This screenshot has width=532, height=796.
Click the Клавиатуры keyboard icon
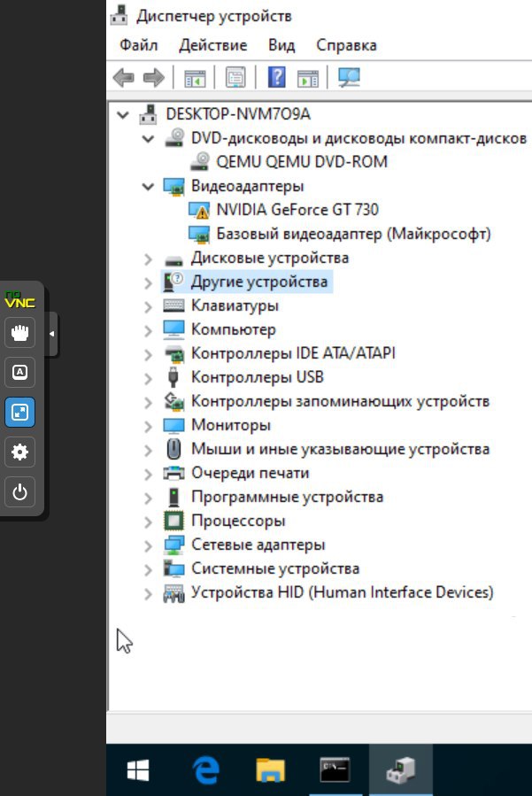173,305
